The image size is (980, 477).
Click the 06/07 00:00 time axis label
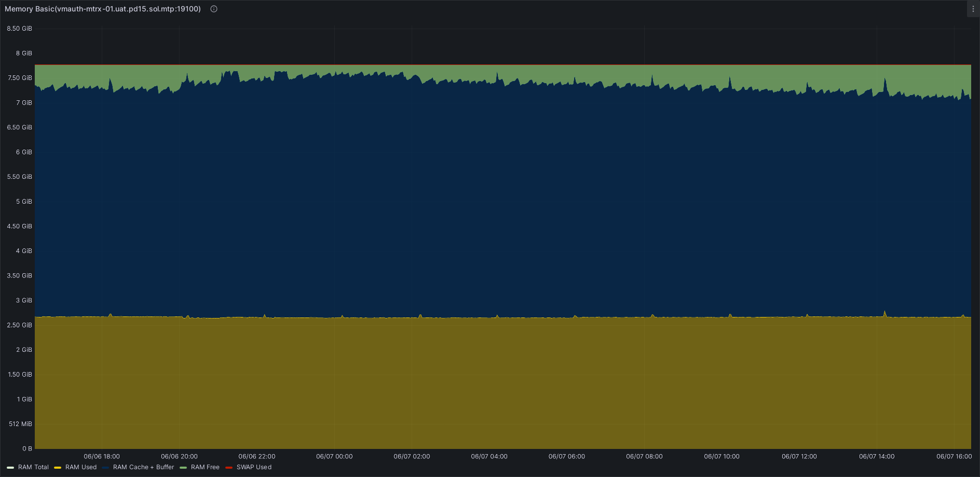[x=334, y=456]
